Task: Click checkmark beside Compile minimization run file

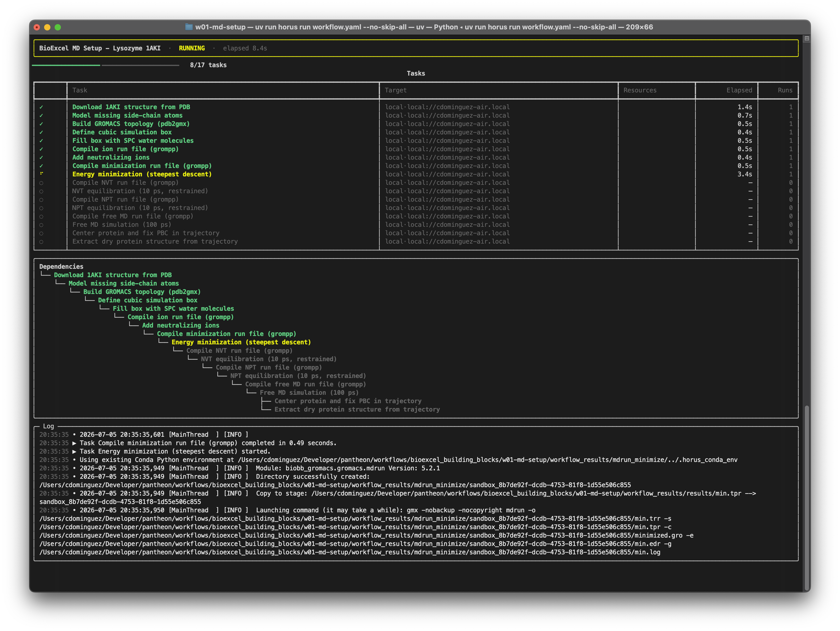Action: click(41, 166)
